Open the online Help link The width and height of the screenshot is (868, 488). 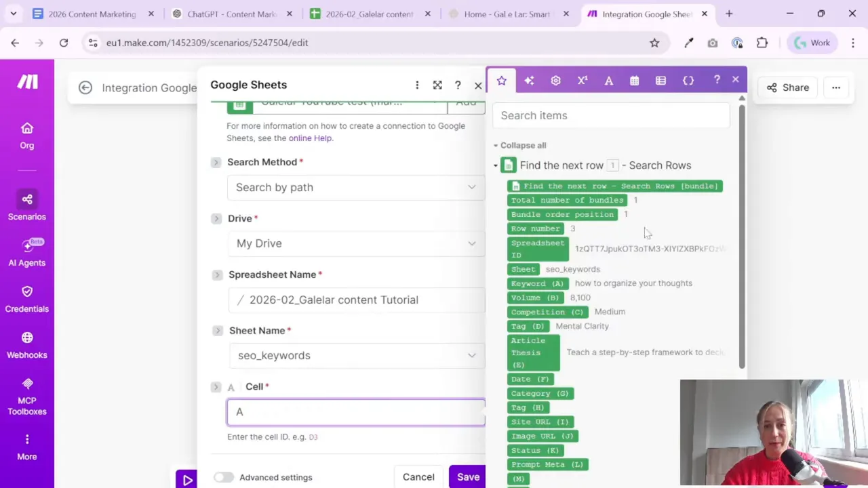pos(310,138)
